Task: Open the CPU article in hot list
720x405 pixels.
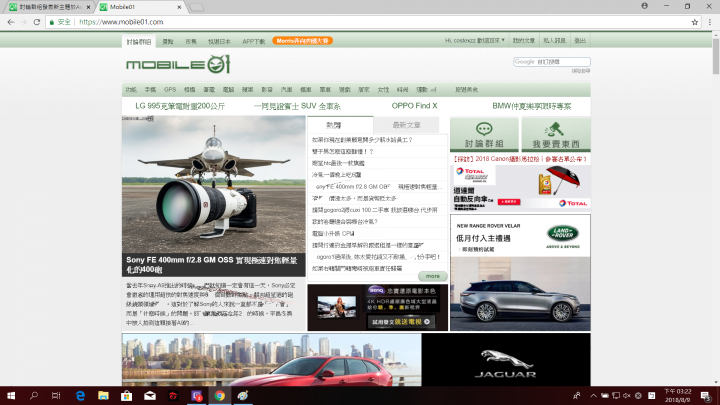Action: coord(333,233)
